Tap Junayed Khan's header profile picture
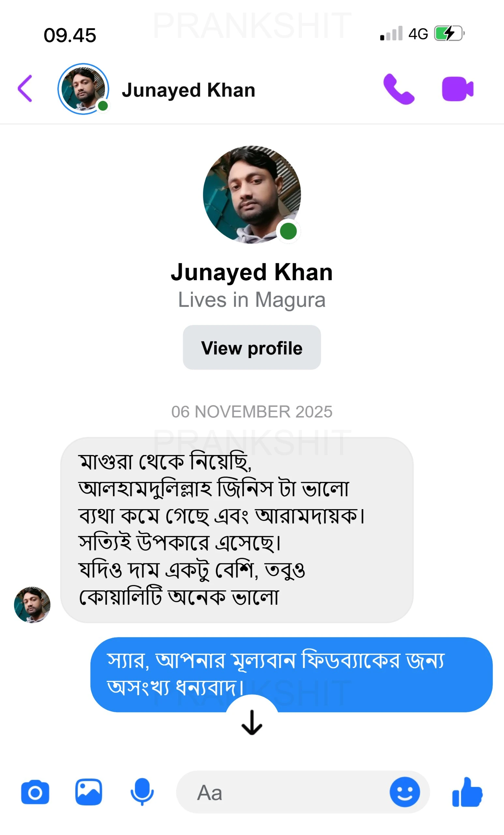504x835 pixels. click(x=83, y=89)
